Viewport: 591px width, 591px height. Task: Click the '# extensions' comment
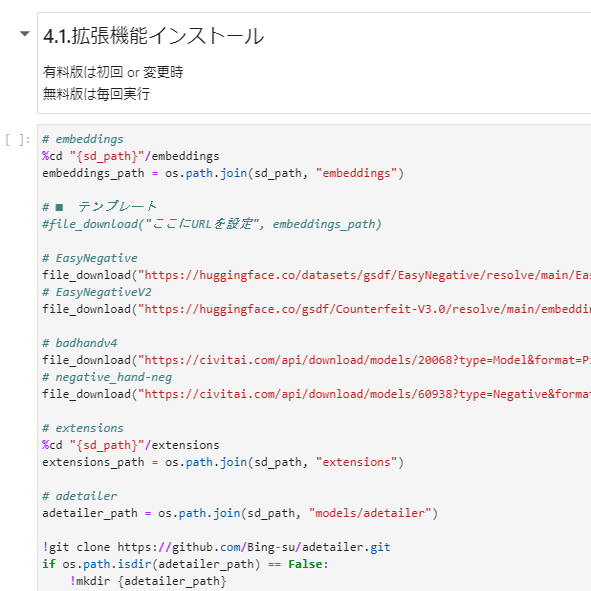point(83,428)
